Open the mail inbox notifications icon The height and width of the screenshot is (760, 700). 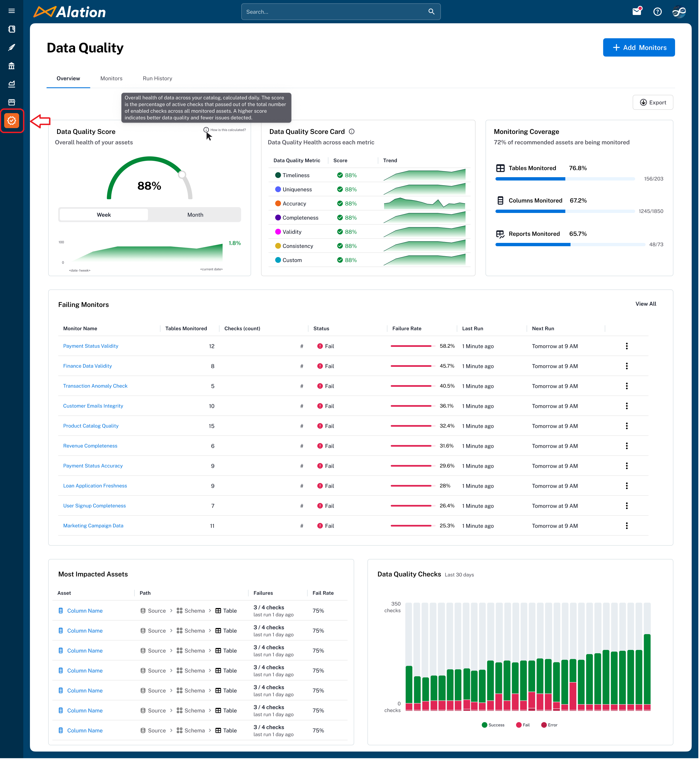(x=637, y=11)
